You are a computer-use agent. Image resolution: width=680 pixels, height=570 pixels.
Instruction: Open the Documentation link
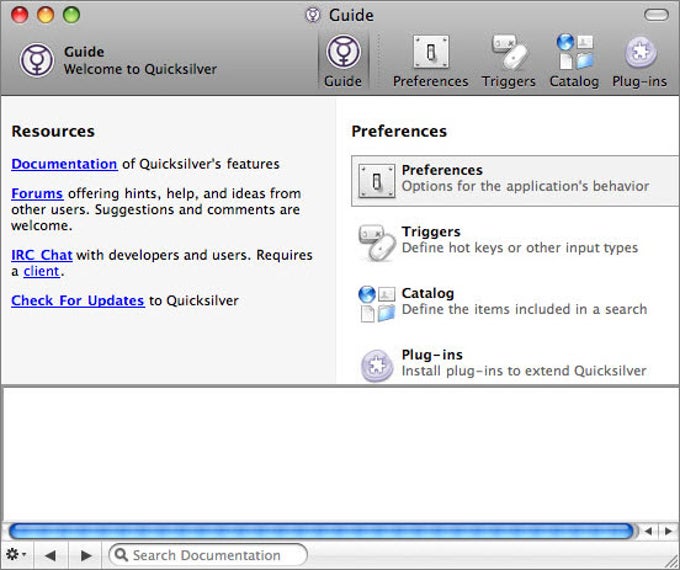coord(64,164)
